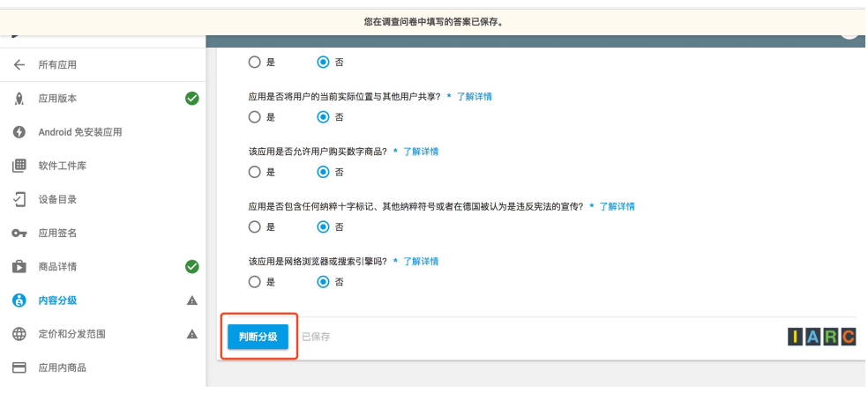
Task: Select 否 for purchasing digital goods question
Action: pyautogui.click(x=323, y=172)
